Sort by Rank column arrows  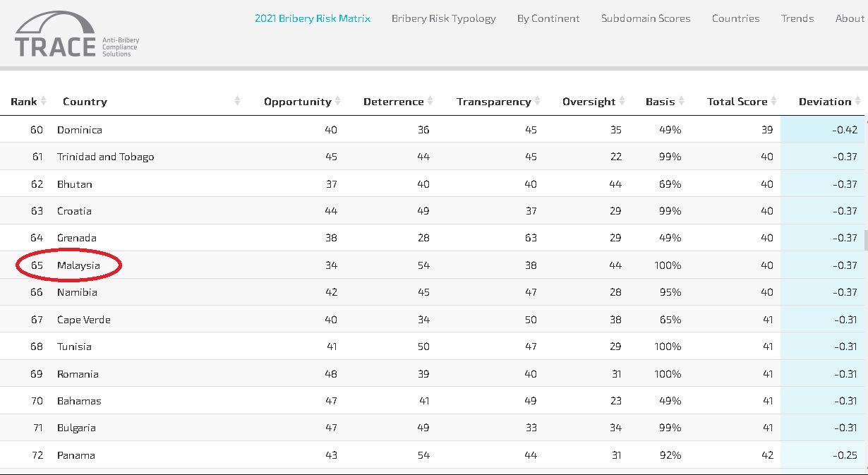click(44, 102)
